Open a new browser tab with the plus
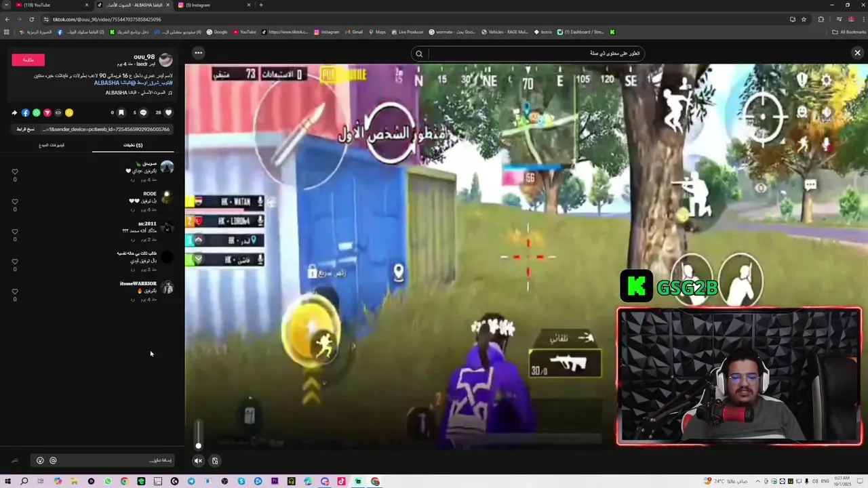The image size is (868, 488). point(261,5)
